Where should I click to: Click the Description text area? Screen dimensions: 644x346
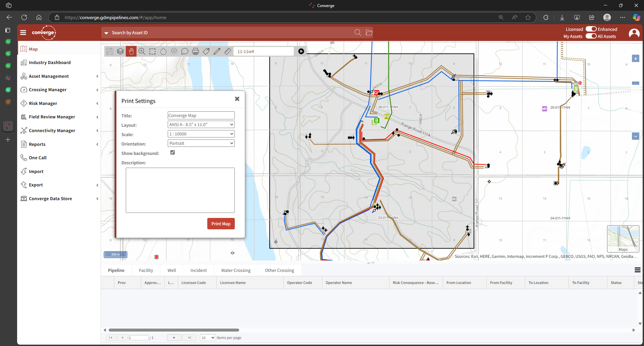tap(180, 190)
